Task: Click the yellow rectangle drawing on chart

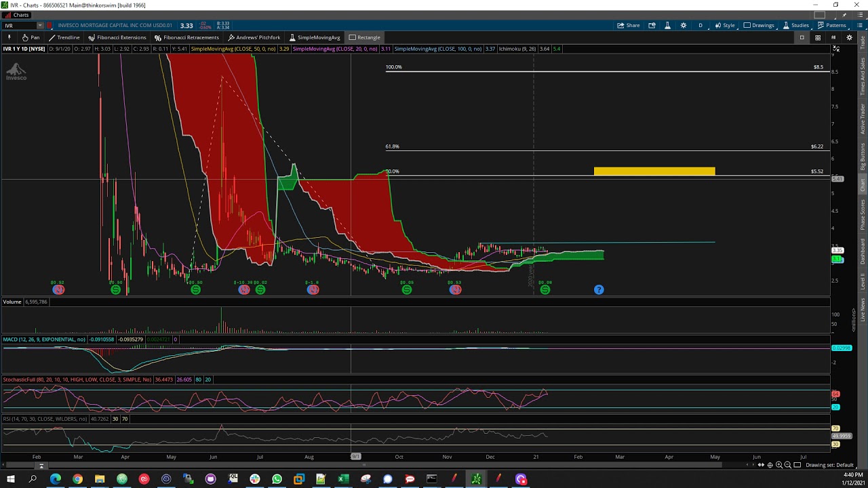Action: 654,171
